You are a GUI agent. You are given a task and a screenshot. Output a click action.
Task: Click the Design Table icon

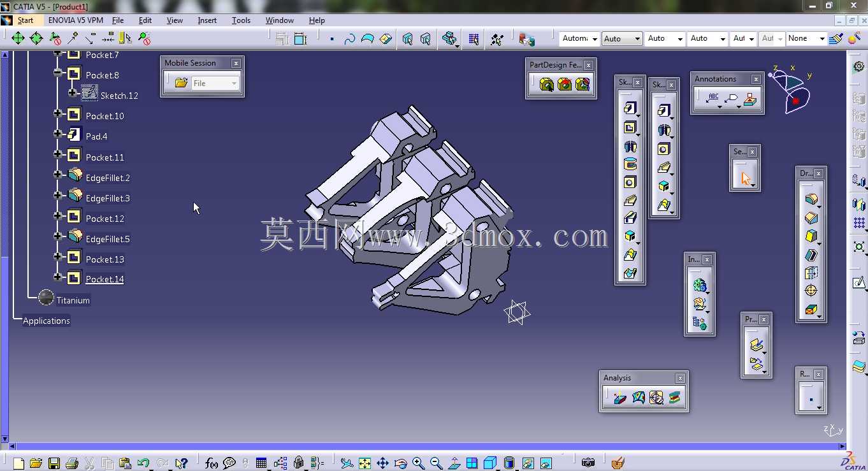[x=261, y=463]
